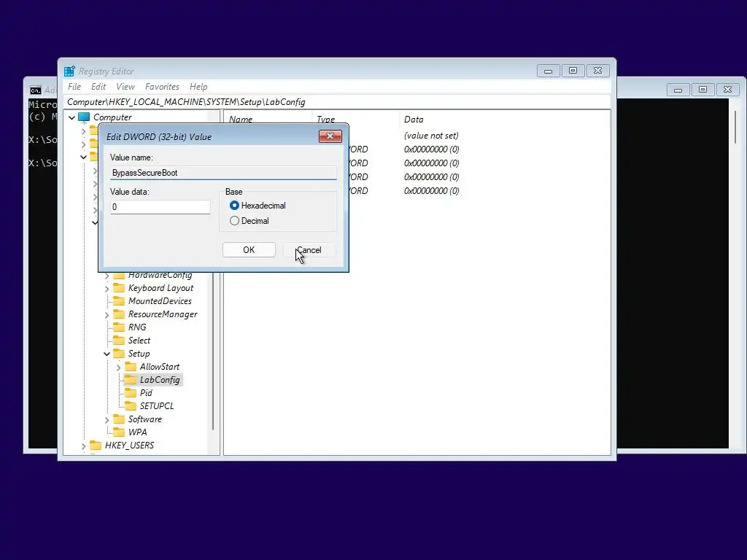Close the Edit DWORD dialog with X

point(330,136)
